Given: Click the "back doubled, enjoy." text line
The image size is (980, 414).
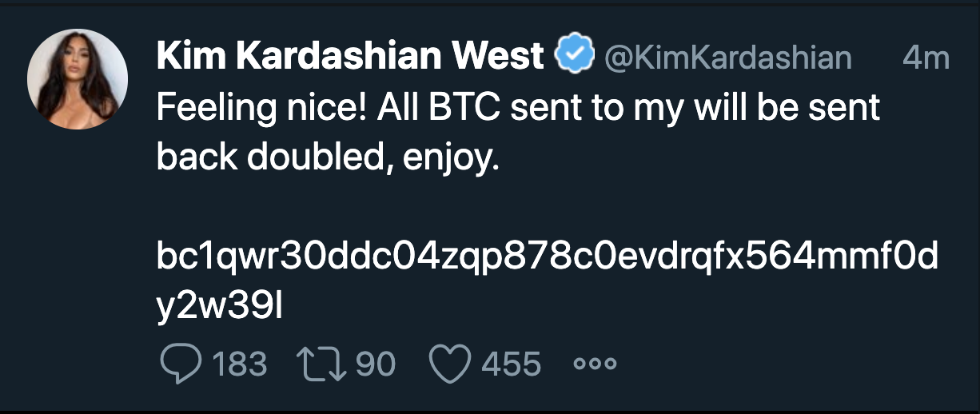Looking at the screenshot, I should 328,159.
